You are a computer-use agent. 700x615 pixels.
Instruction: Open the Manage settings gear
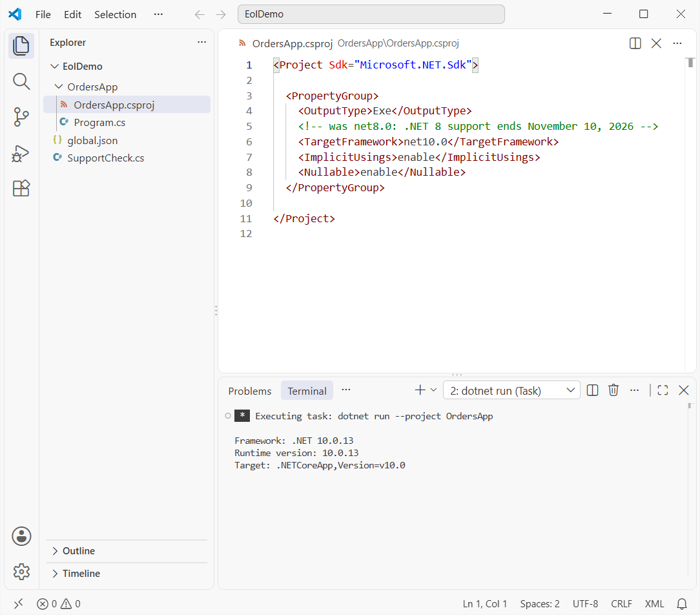pos(21,571)
